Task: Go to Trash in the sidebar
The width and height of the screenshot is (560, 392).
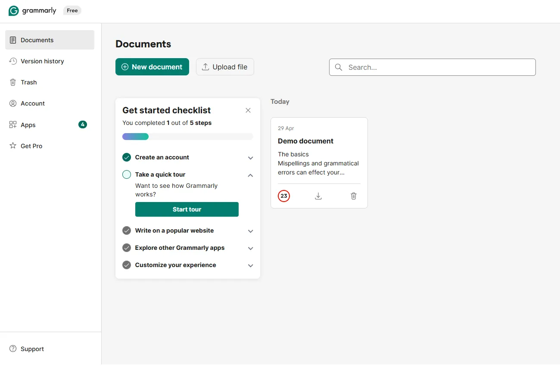Action: click(50, 82)
